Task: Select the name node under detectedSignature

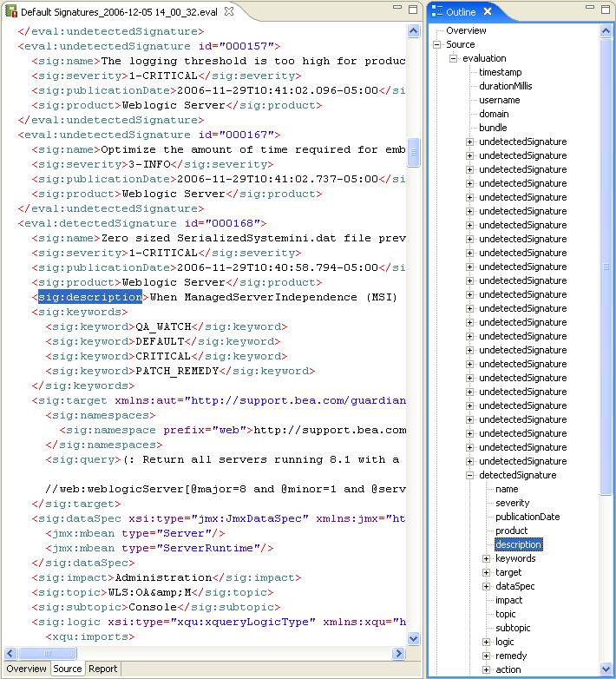Action: (507, 489)
